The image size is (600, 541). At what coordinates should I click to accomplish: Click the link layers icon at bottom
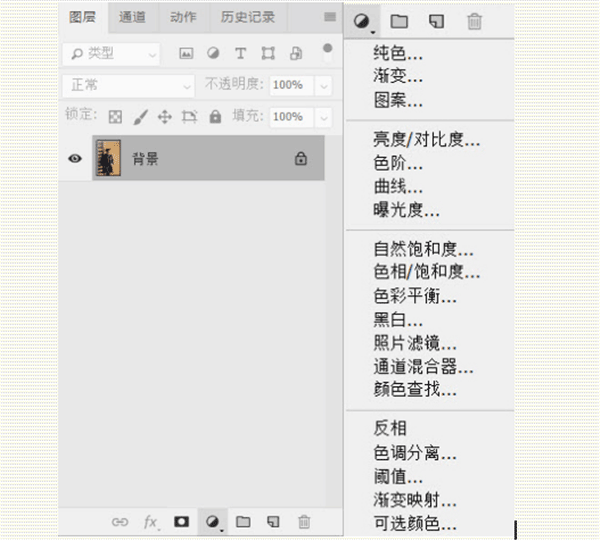pos(120,522)
